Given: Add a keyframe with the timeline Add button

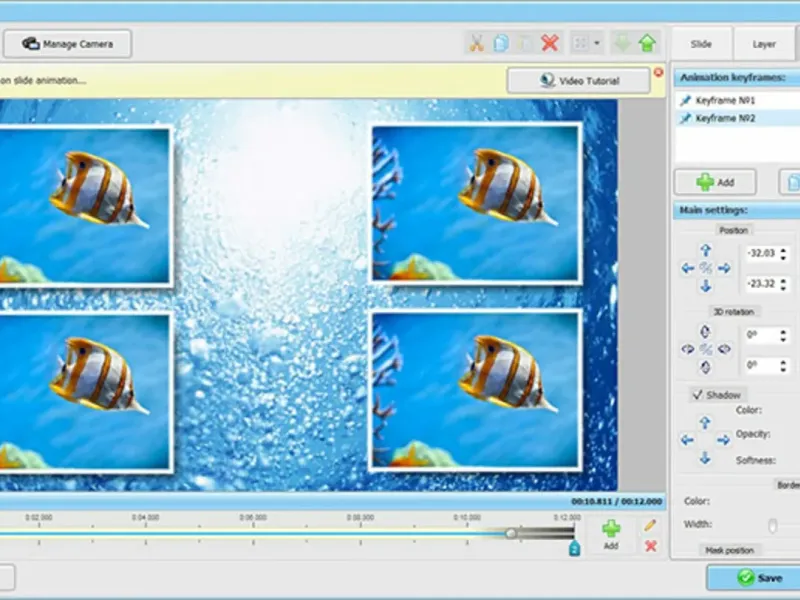Looking at the screenshot, I should coord(611,535).
